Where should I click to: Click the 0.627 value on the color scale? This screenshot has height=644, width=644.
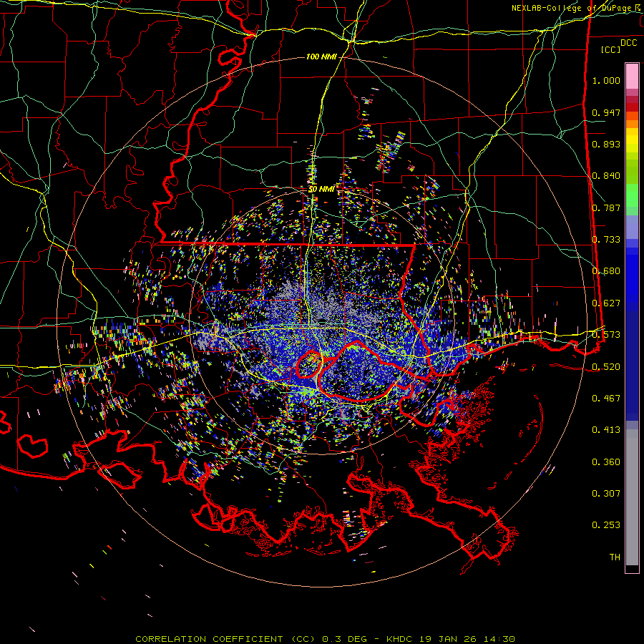[x=606, y=303]
